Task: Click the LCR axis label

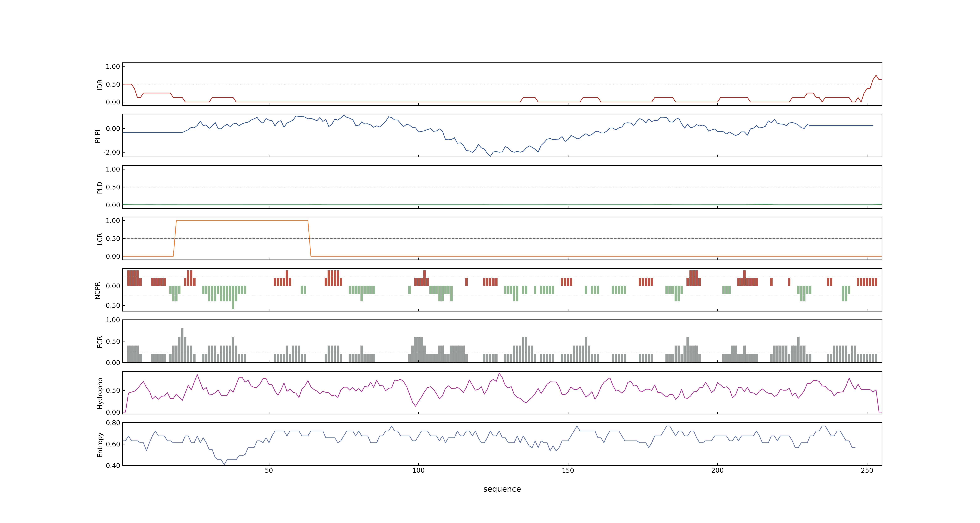Action: coord(100,239)
